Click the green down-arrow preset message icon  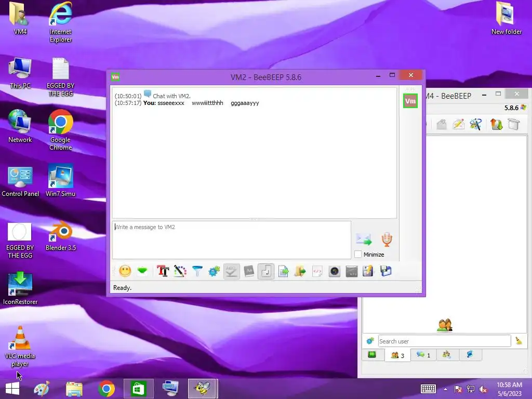[x=142, y=271]
